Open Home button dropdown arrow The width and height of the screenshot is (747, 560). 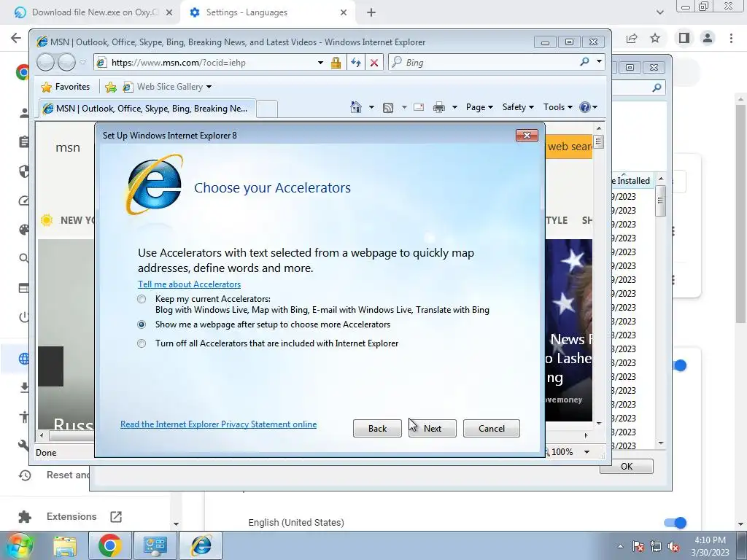(x=371, y=107)
